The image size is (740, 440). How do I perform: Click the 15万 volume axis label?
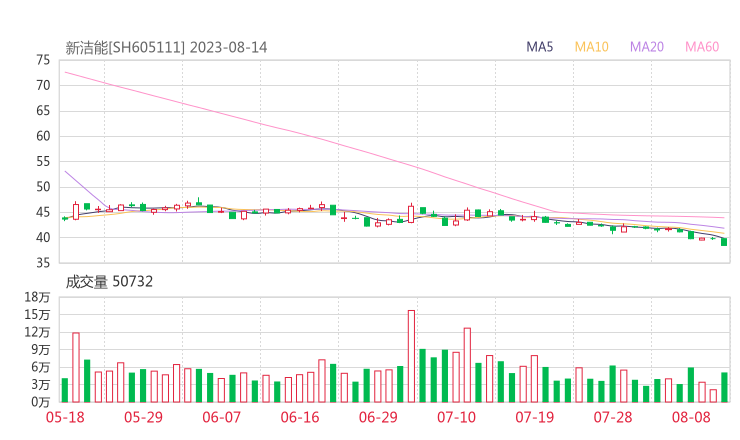[37, 314]
